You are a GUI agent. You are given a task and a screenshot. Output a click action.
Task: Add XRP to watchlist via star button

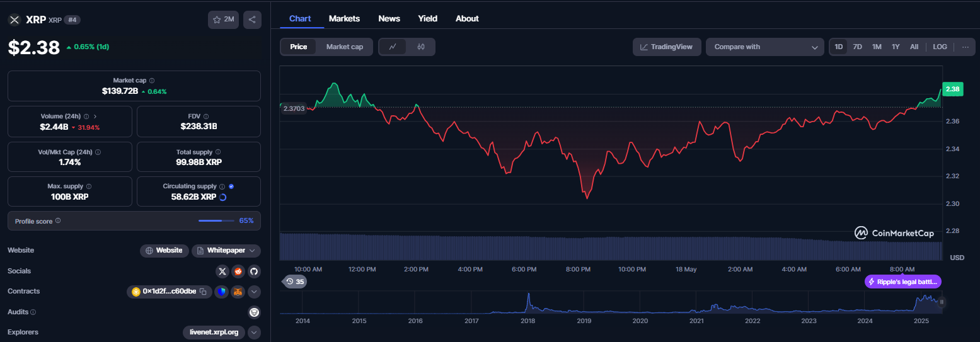[x=223, y=20]
